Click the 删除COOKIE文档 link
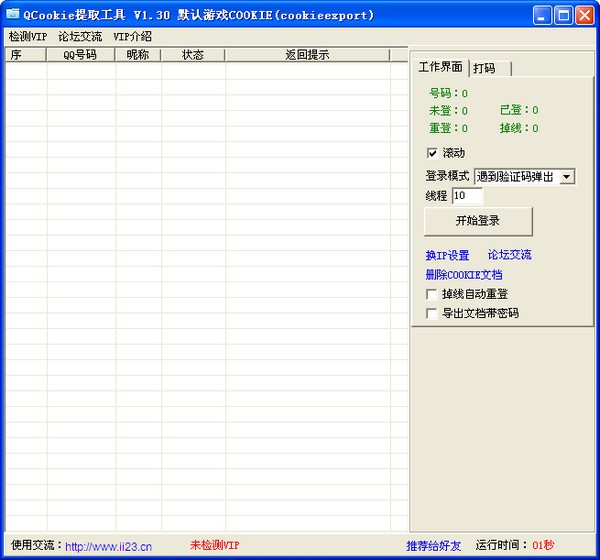Viewport: 600px width, 560px height. click(464, 275)
